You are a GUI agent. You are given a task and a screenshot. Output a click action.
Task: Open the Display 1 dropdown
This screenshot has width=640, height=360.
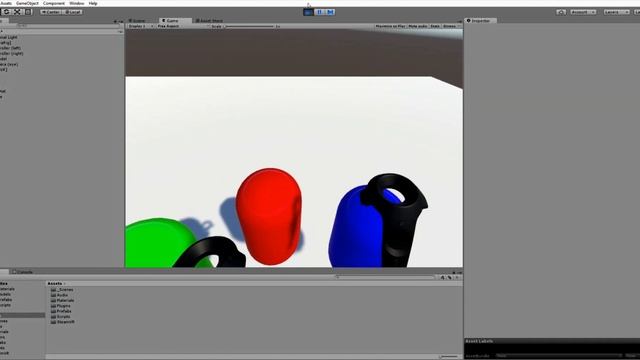click(140, 26)
